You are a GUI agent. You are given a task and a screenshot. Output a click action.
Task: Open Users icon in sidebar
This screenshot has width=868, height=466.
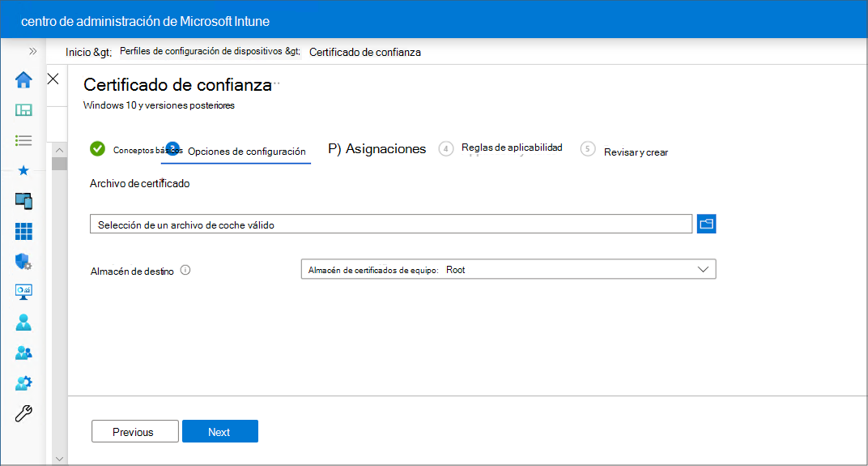(x=23, y=322)
